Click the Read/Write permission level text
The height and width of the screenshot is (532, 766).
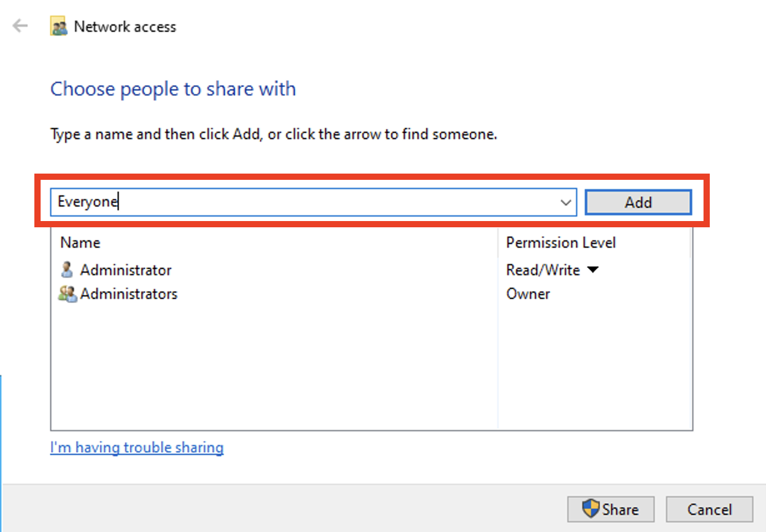(x=543, y=270)
